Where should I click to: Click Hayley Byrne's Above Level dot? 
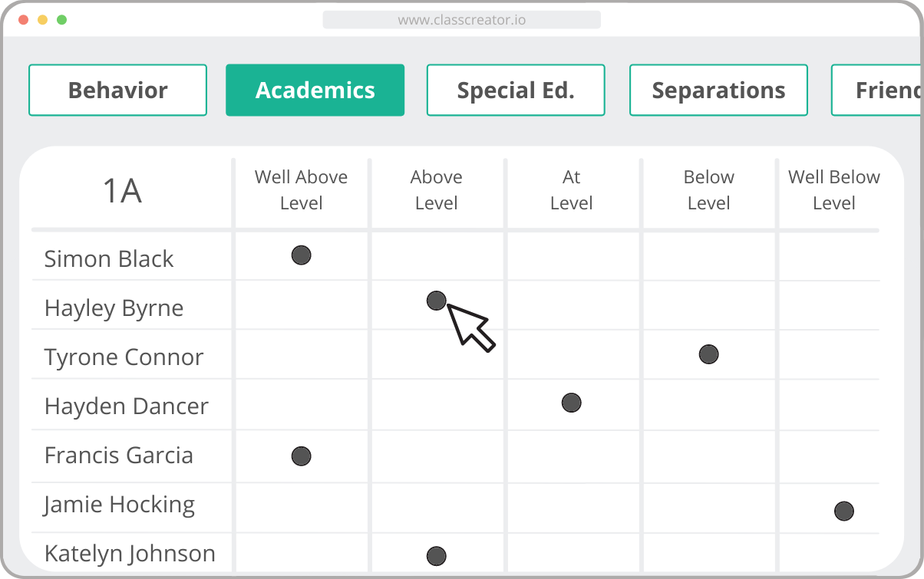[436, 301]
